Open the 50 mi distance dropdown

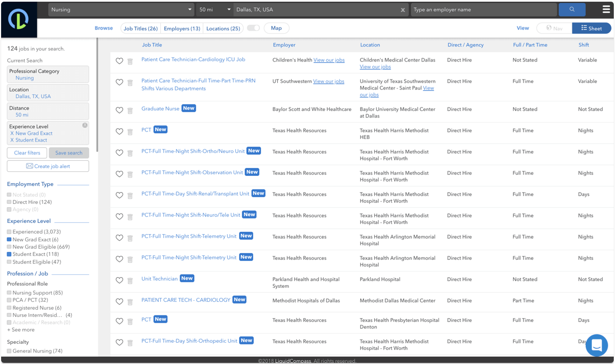[x=214, y=10]
